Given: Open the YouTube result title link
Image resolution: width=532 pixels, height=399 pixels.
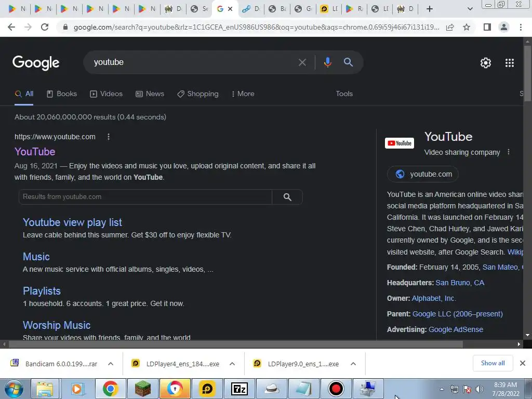Looking at the screenshot, I should click(35, 152).
